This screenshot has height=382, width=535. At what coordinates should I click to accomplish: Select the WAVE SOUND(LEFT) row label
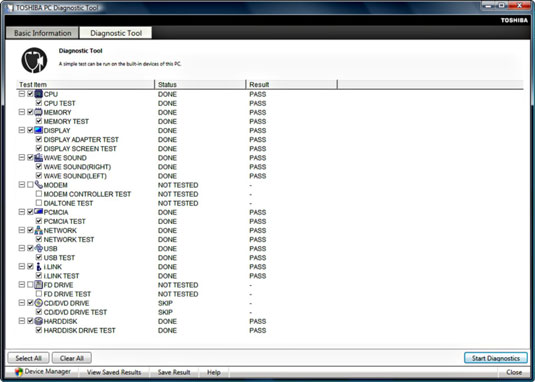[x=75, y=176]
